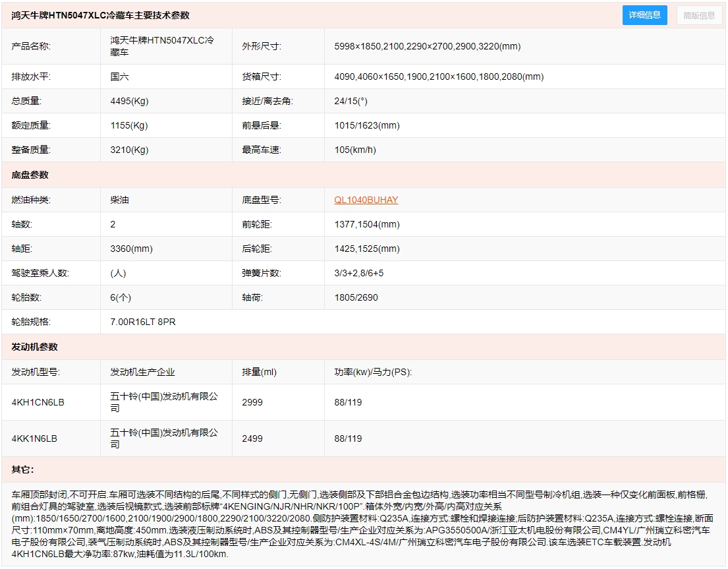This screenshot has width=728, height=569.
Task: Click the displacement value 2499
Action: pos(252,438)
